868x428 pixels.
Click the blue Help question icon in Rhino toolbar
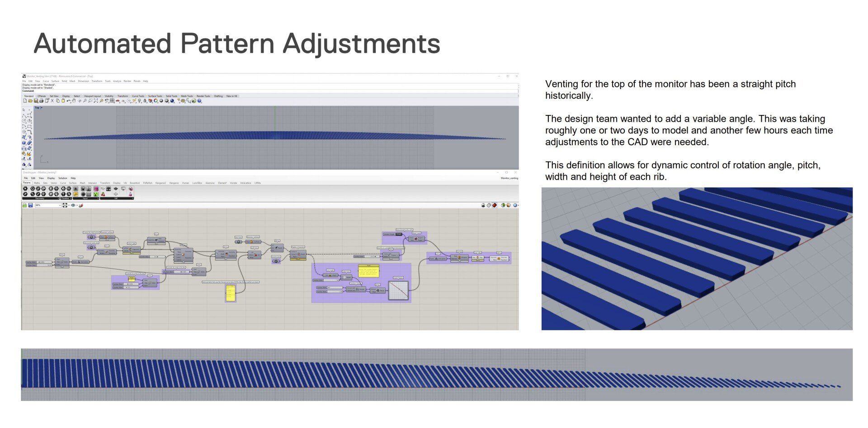pos(199,100)
